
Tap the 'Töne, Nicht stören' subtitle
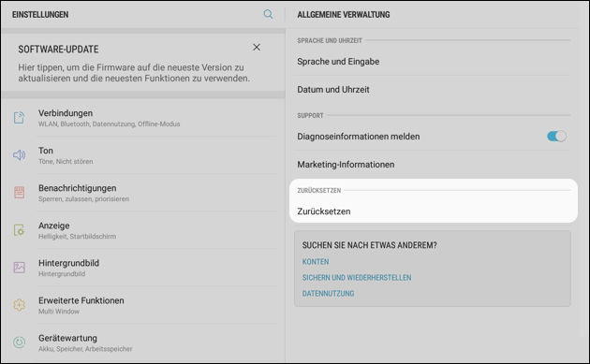point(66,161)
